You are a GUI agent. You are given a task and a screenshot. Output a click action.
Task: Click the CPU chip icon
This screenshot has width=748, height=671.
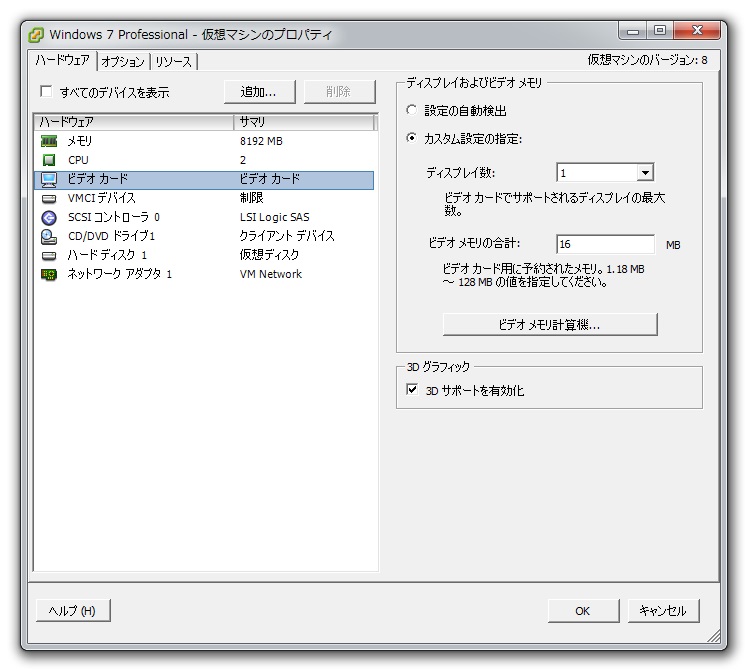(x=49, y=160)
